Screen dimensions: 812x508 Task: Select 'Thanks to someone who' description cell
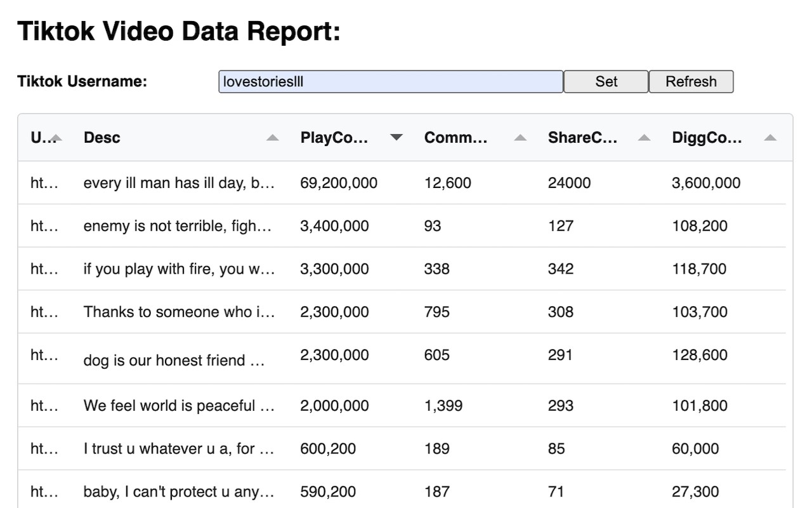pos(179,312)
